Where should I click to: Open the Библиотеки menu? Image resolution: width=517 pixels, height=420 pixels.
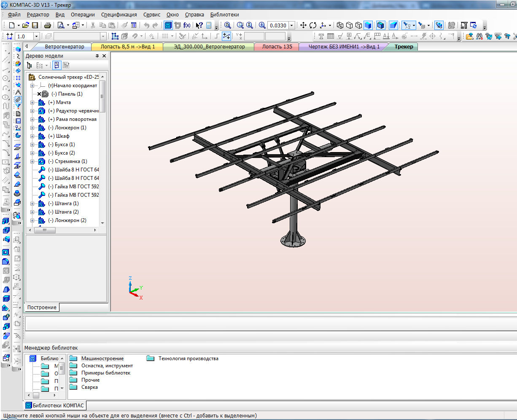pyautogui.click(x=224, y=14)
